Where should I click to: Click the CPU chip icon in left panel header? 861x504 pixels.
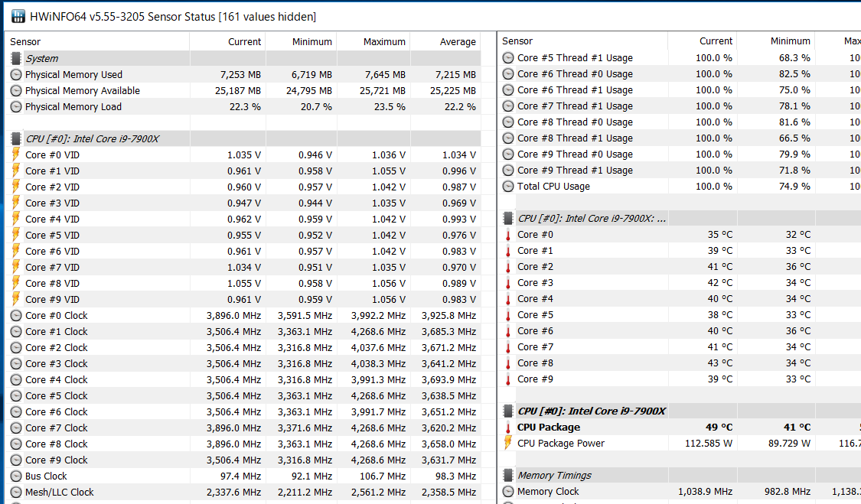pyautogui.click(x=16, y=139)
